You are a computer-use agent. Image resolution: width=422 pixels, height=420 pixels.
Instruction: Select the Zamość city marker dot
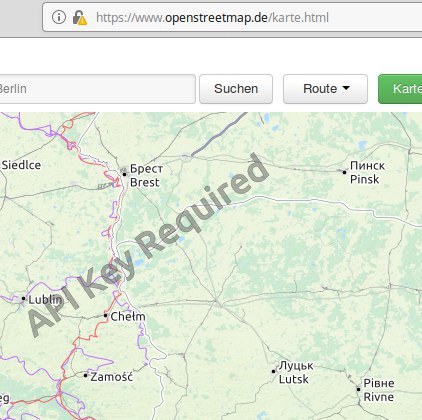(85, 375)
